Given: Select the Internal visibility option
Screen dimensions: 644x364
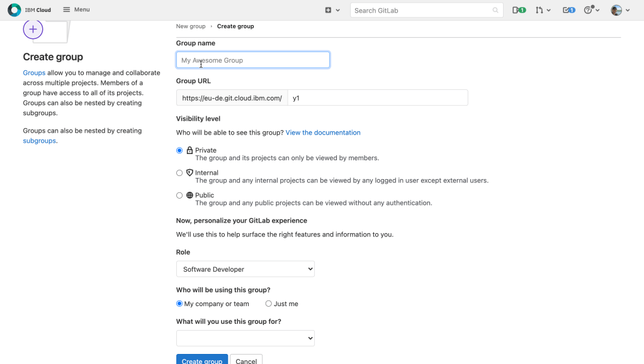Looking at the screenshot, I should click(x=179, y=173).
